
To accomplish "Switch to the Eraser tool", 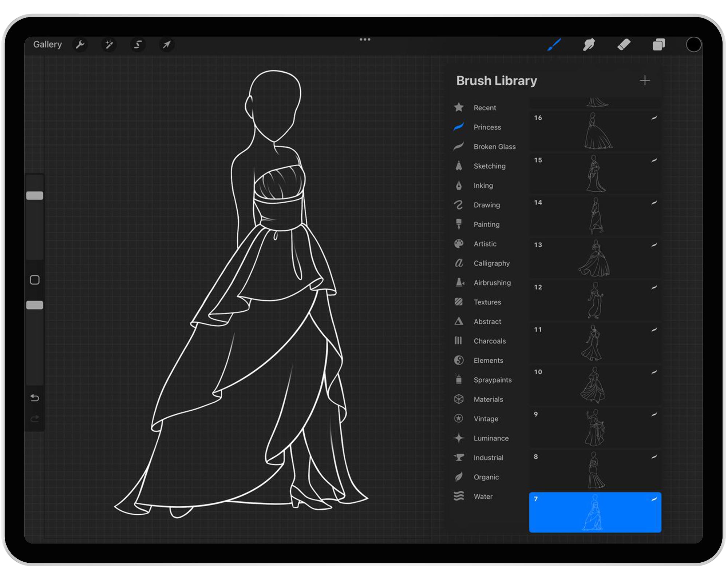I will 624,44.
